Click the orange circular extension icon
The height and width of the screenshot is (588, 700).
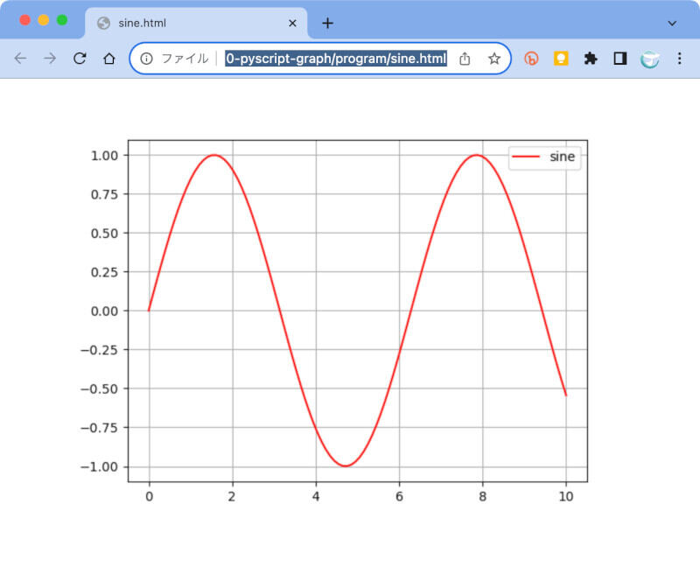click(531, 59)
